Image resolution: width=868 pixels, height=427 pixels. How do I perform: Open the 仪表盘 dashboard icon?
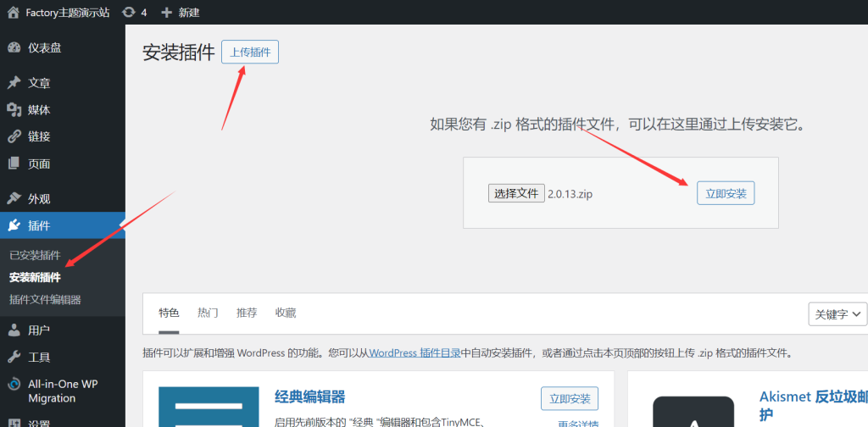click(x=14, y=47)
